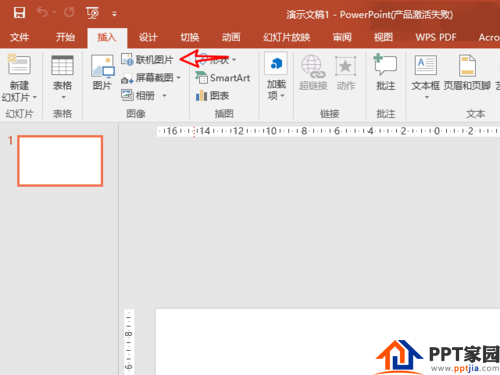Switch to the 开始 tab
The height and width of the screenshot is (375, 500).
click(x=65, y=37)
